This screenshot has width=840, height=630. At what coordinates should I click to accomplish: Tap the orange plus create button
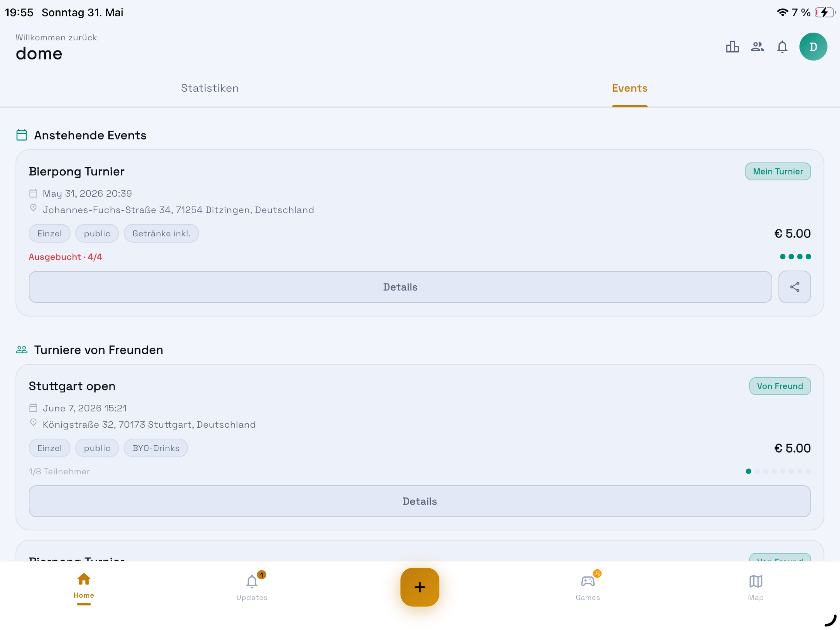click(420, 587)
